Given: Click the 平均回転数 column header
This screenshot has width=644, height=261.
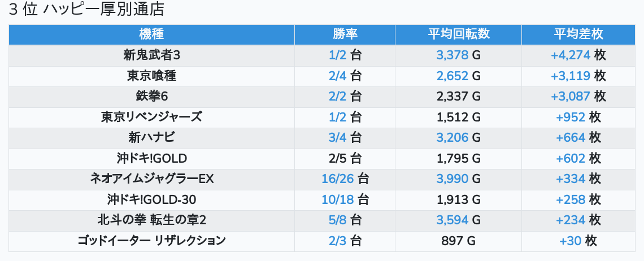Looking at the screenshot, I should coord(458,34).
